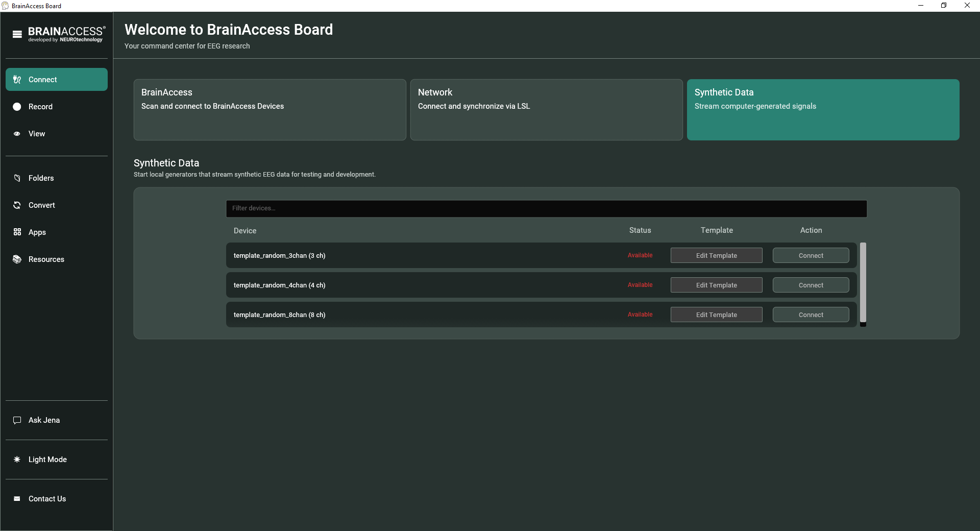
Task: Open the Folders section
Action: click(57, 178)
